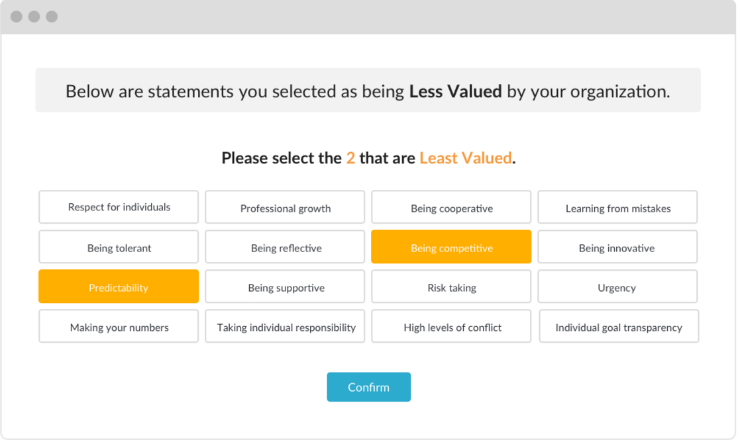Screen dimensions: 740x440
Task: Click the first gray window control dot
Action: pyautogui.click(x=17, y=17)
